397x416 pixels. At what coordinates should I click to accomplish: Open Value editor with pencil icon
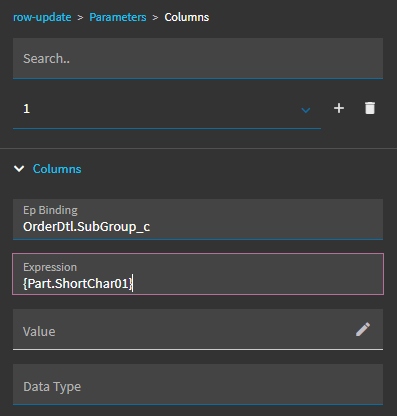363,329
